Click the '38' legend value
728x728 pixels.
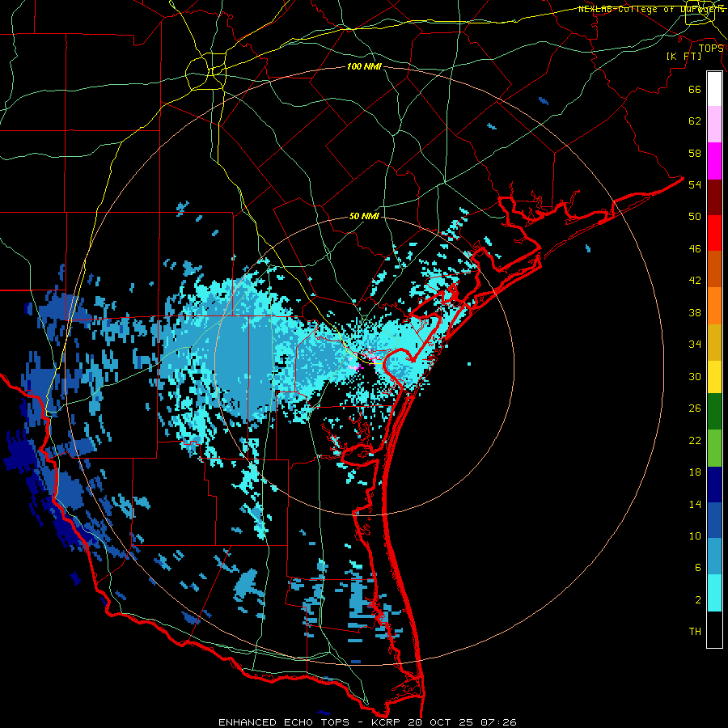click(x=695, y=312)
